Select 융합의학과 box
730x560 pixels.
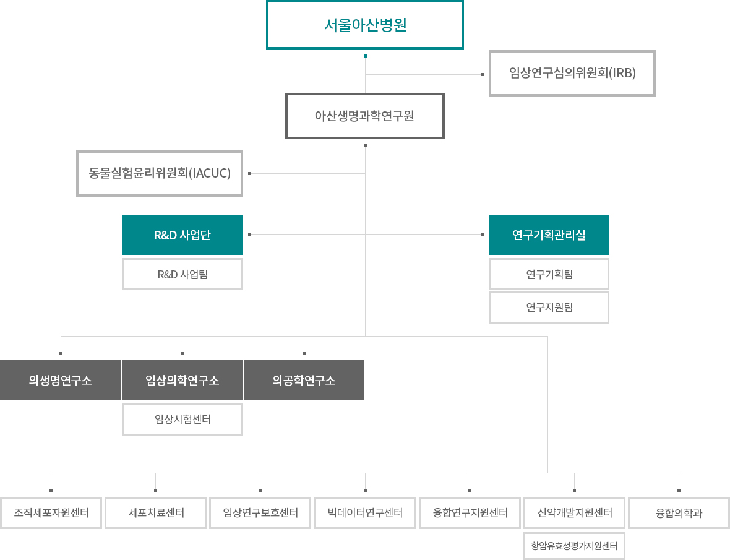(x=679, y=513)
